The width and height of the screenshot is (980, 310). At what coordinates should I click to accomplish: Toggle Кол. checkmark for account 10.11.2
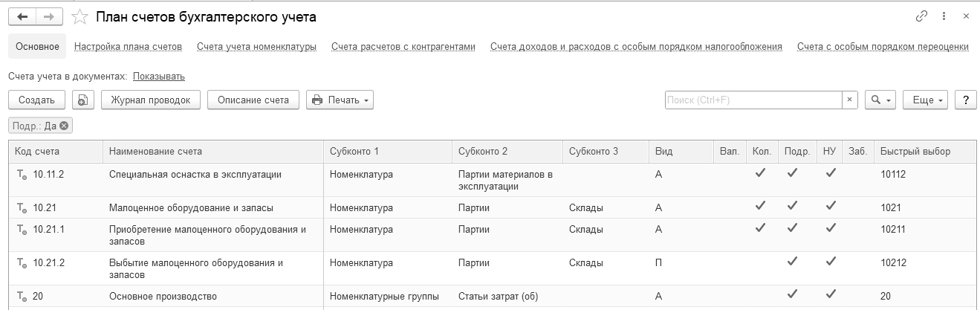tap(760, 173)
